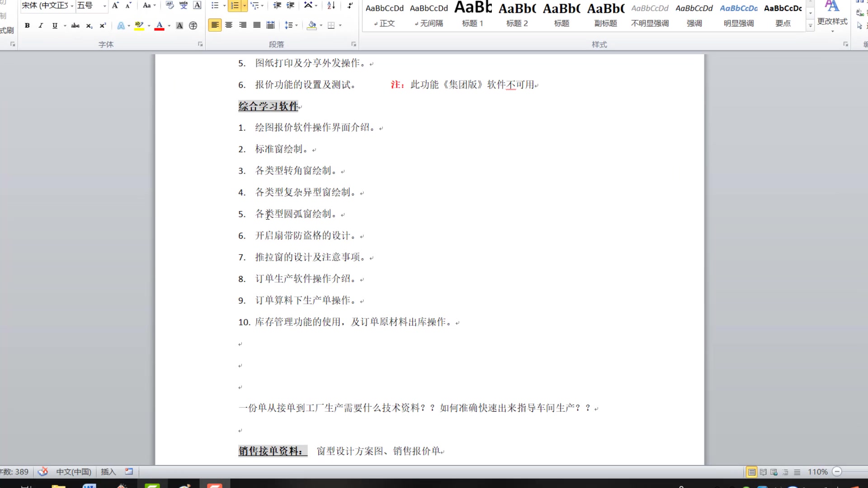Image resolution: width=868 pixels, height=488 pixels.
Task: Open the paragraph dialog launcher
Action: coord(354,44)
